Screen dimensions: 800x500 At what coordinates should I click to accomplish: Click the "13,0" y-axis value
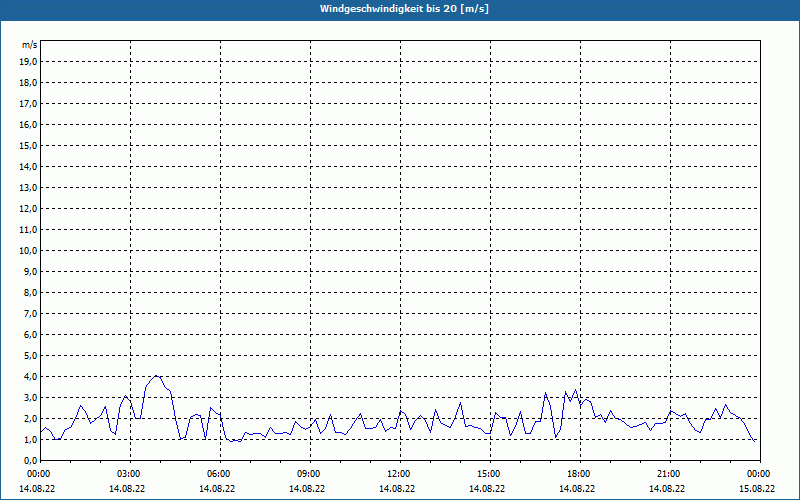29,187
